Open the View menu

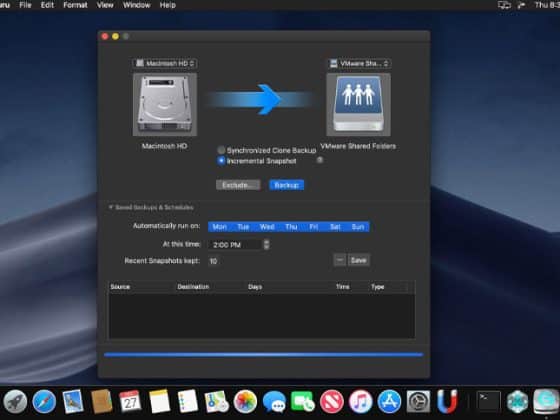pos(105,5)
